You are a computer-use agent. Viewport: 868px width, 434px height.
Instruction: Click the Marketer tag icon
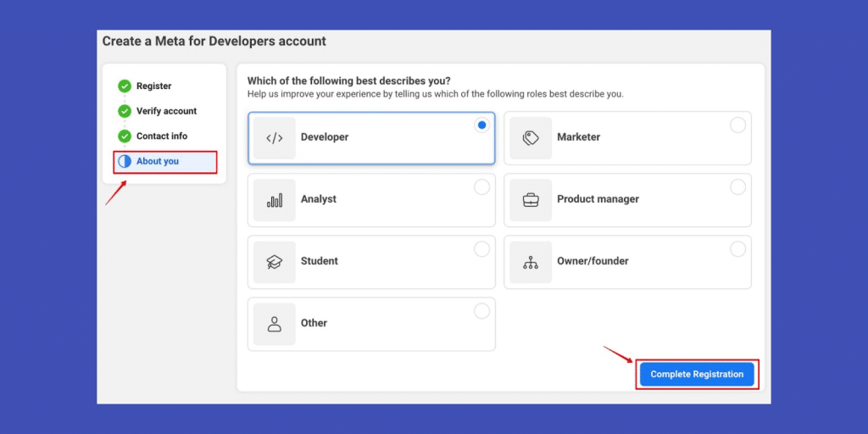click(531, 138)
